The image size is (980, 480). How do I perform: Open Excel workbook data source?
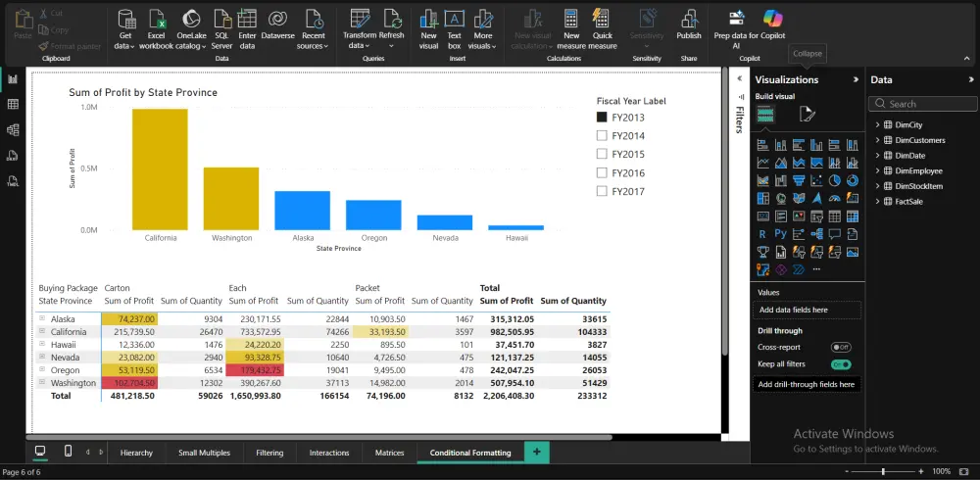click(156, 30)
